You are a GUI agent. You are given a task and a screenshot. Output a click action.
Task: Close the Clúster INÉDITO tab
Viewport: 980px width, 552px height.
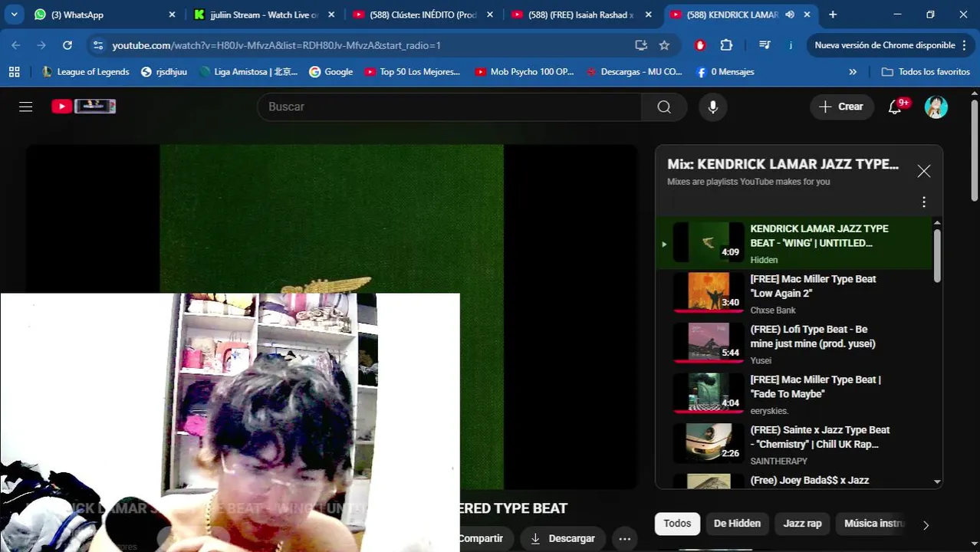click(x=490, y=15)
